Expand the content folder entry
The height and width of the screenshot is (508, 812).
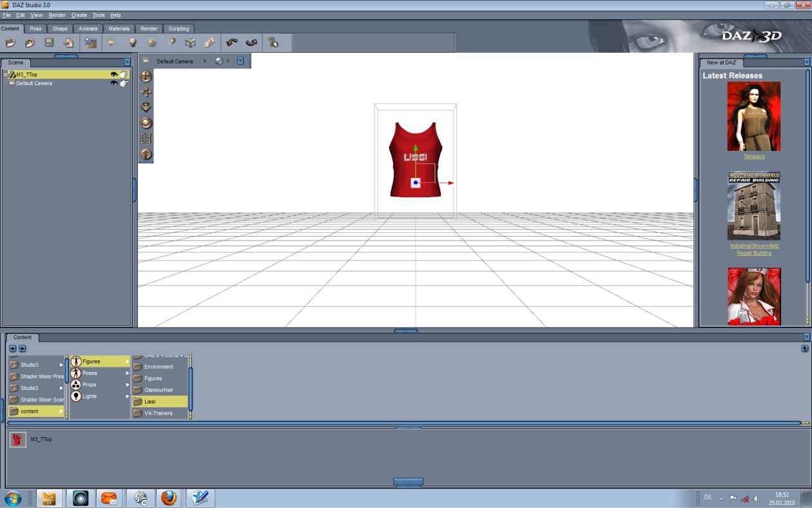coord(61,411)
